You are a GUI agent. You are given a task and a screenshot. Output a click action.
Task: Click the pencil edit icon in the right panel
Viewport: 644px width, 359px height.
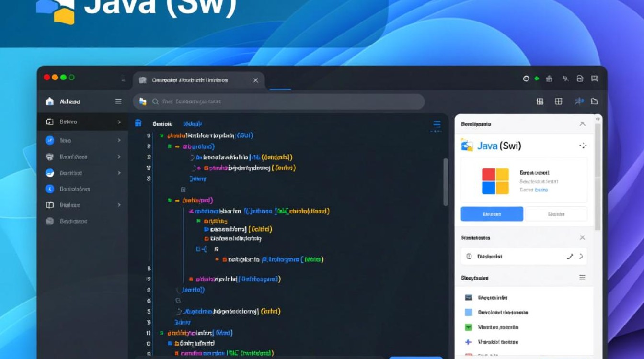point(570,257)
